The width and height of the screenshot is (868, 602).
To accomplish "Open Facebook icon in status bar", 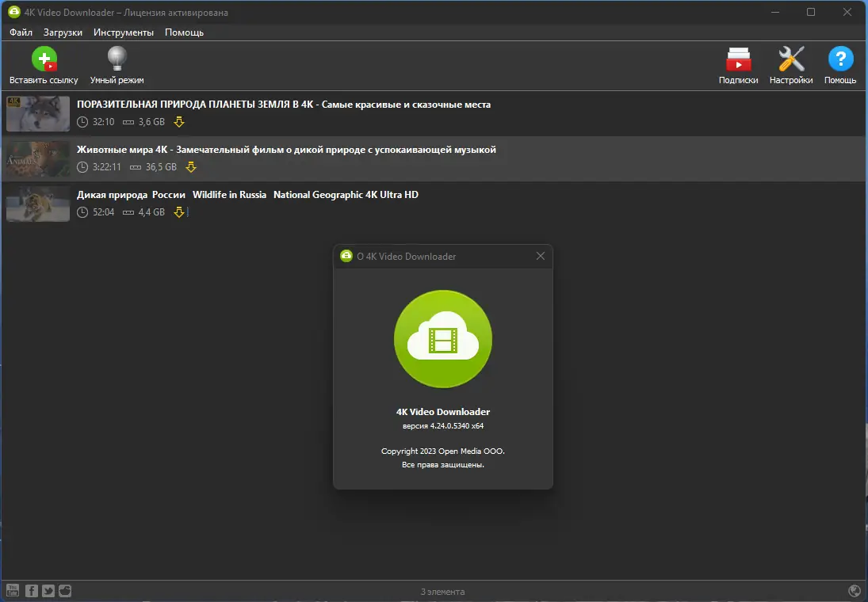I will (32, 590).
